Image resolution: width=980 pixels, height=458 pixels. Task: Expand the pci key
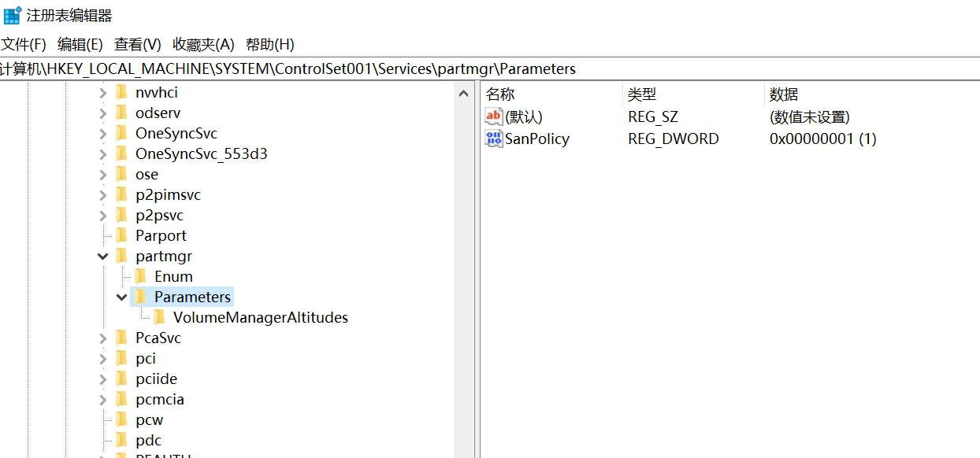click(x=103, y=359)
